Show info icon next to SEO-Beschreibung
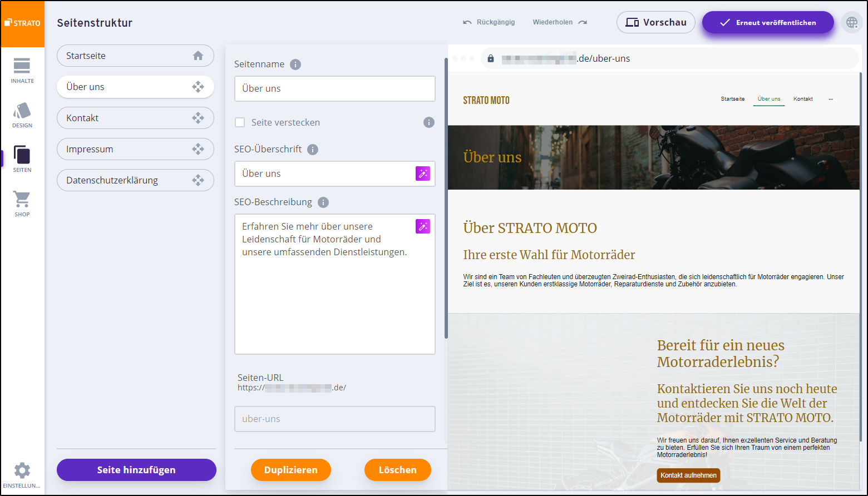Viewport: 868px width, 496px height. coord(323,202)
